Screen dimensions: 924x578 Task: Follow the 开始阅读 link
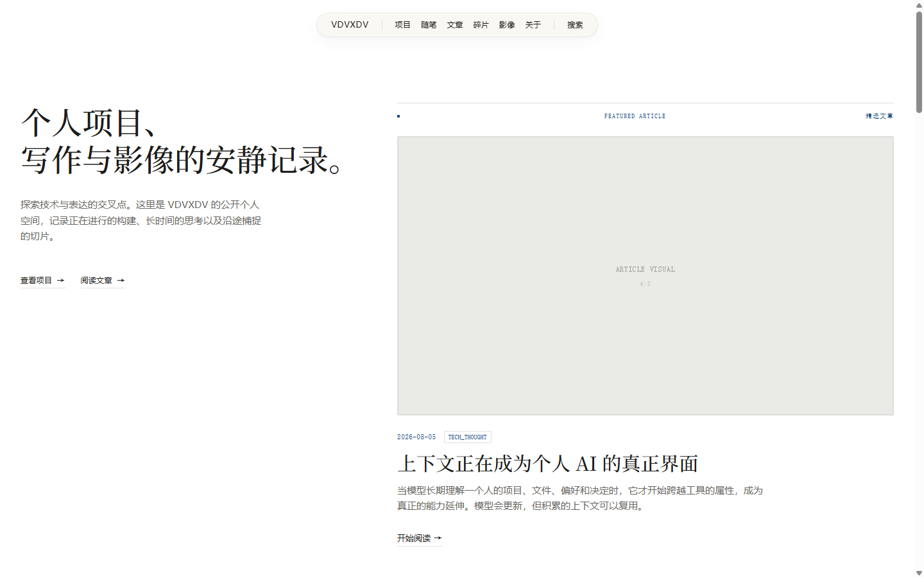tap(419, 538)
